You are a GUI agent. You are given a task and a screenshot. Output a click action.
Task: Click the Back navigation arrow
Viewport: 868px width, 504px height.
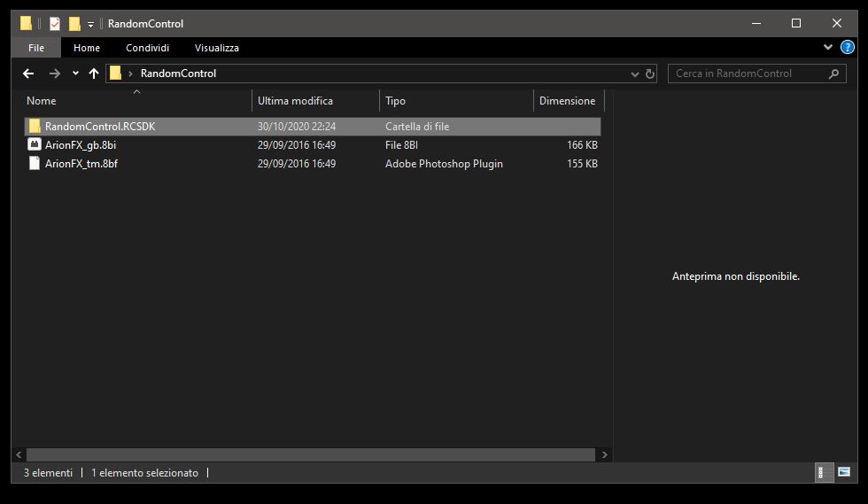[x=28, y=74]
